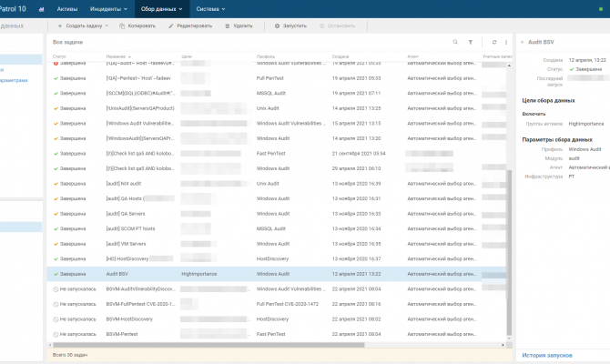Click the Остановить button

tap(337, 26)
